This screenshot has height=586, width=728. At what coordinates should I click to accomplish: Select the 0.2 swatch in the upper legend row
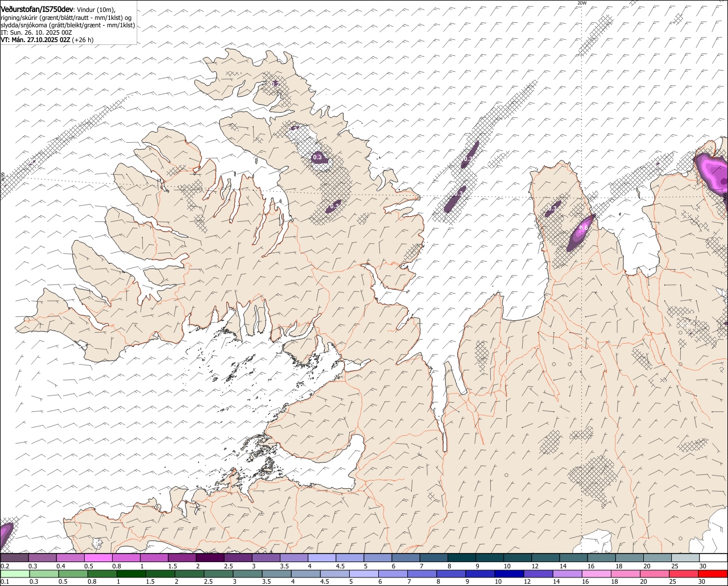pyautogui.click(x=14, y=558)
